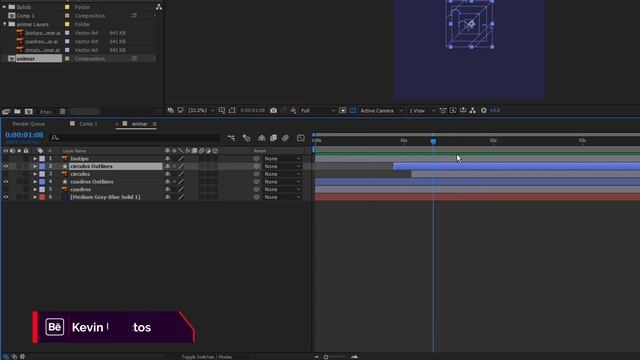Click the Behance logo badge
Screen dimensions: 640x360
click(x=55, y=327)
